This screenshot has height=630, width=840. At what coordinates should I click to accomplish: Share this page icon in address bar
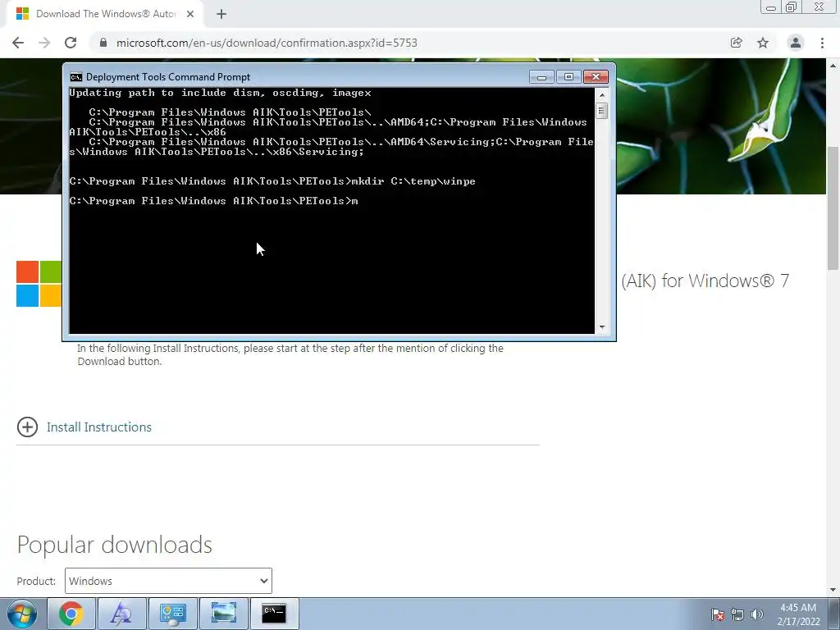pos(736,43)
